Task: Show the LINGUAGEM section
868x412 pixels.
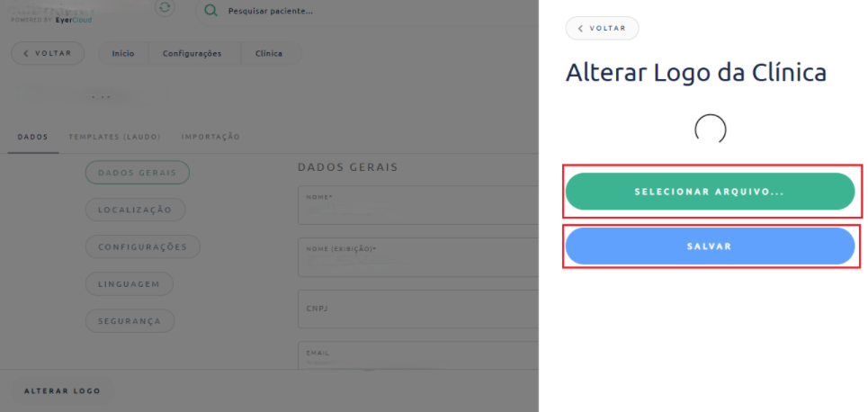Action: [x=129, y=283]
